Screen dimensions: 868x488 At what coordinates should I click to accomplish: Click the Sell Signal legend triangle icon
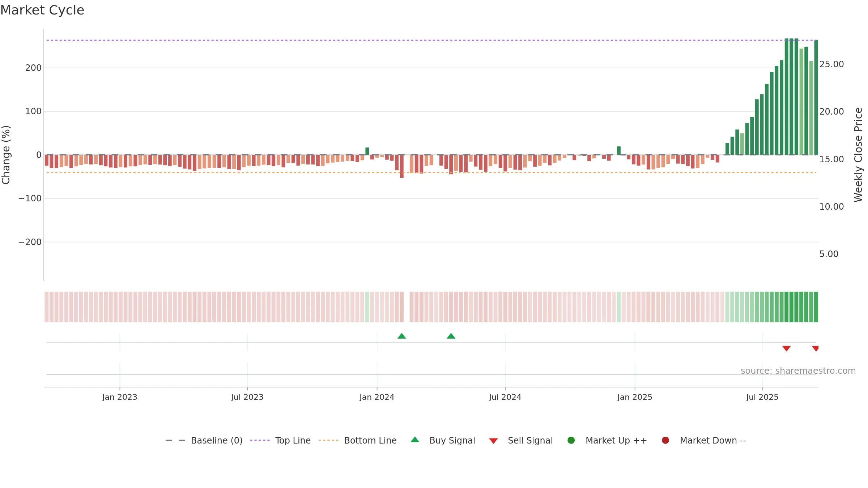tap(493, 441)
